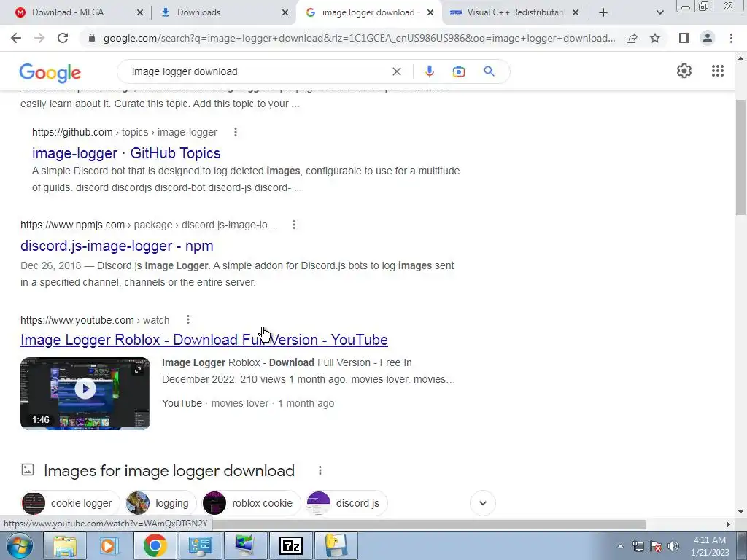747x560 pixels.
Task: Start a voice search with microphone
Action: point(429,71)
